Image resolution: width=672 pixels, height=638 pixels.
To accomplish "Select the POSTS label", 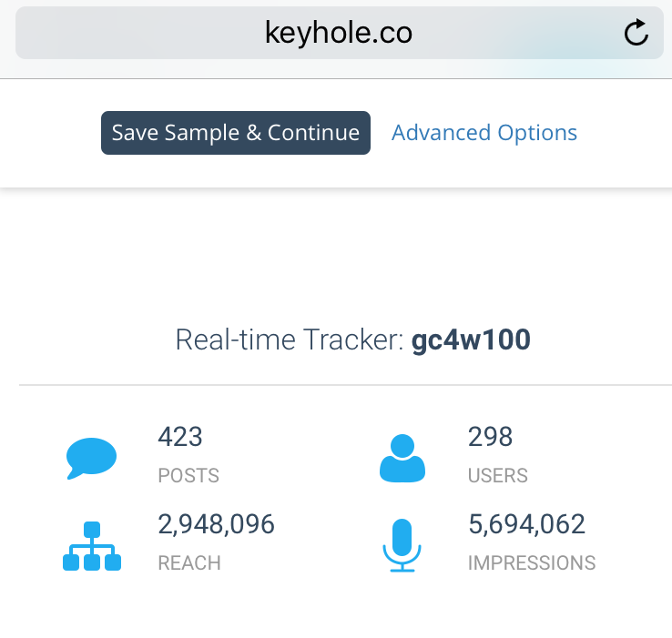I will coord(188,475).
